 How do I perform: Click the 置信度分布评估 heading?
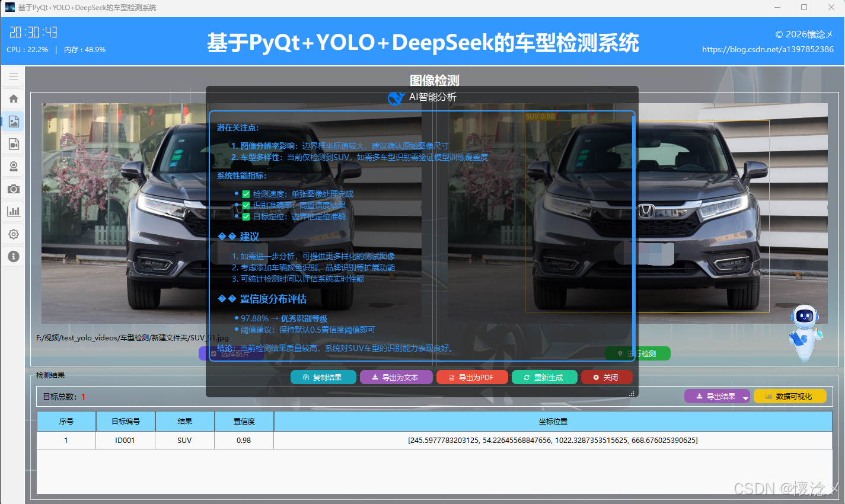pos(273,299)
